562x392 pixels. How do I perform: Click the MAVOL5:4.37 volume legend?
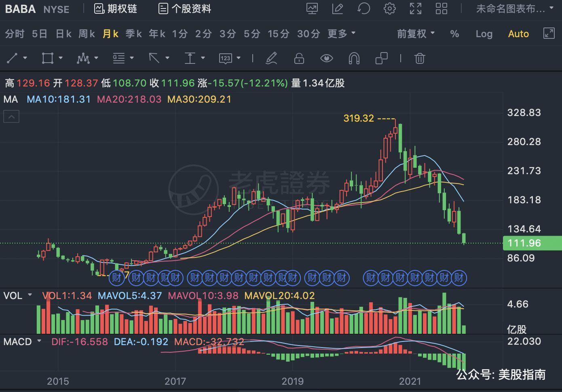[130, 296]
